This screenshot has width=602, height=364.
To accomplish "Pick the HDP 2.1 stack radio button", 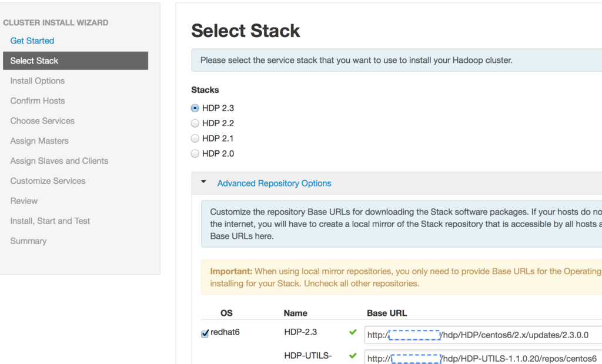I will (195, 139).
